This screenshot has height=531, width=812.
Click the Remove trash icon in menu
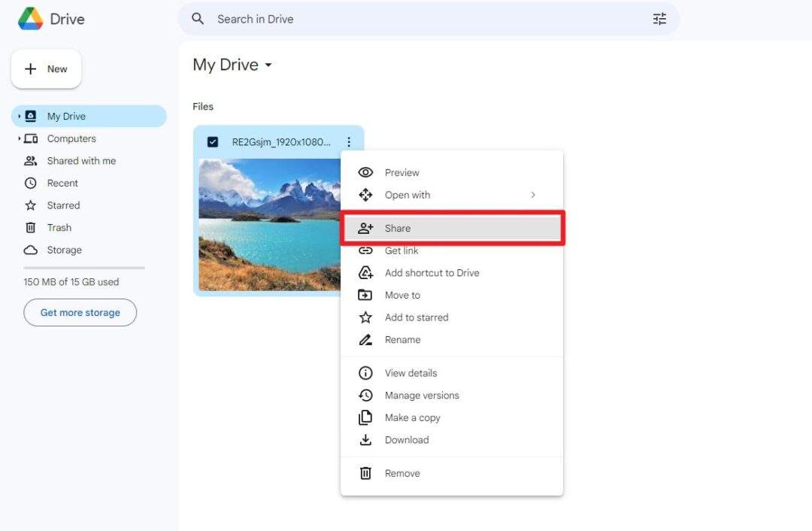(x=365, y=473)
